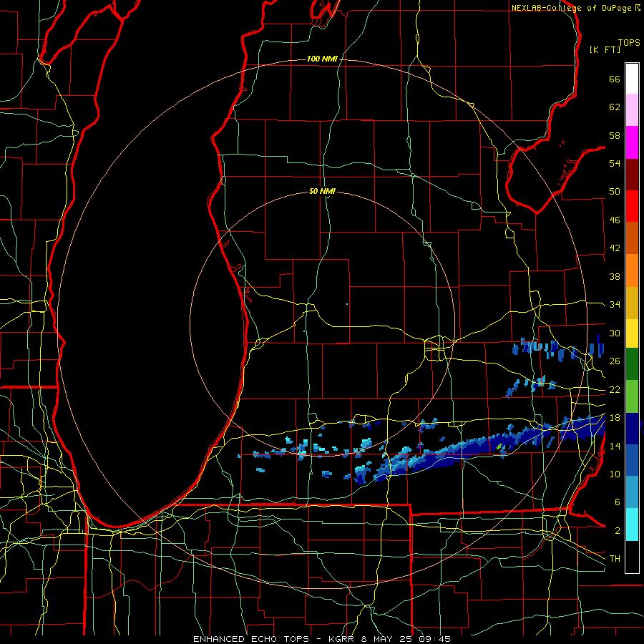This screenshot has width=644, height=644.
Task: Click the 50 NMI range ring label
Action: click(322, 191)
